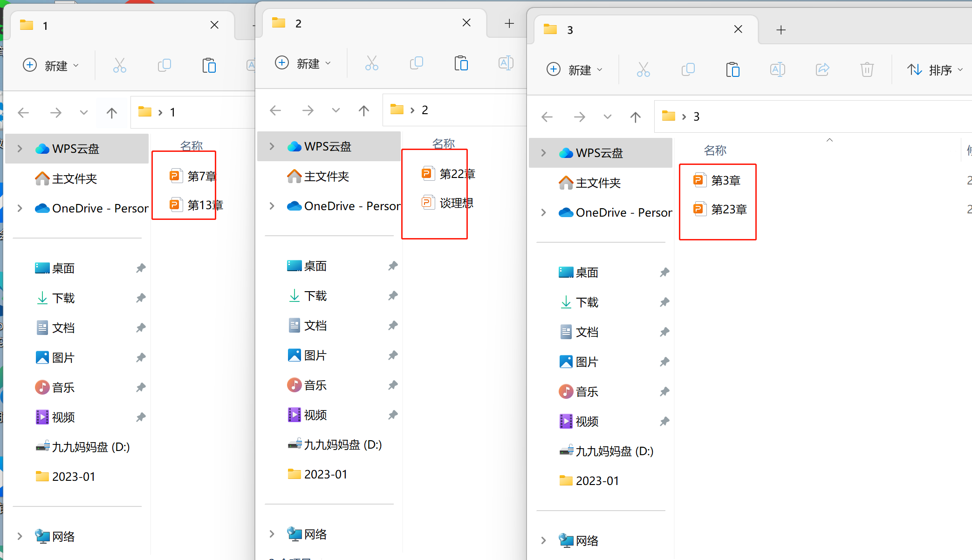This screenshot has width=972, height=560.
Task: Click the copy icon in window 2 toolbar
Action: coord(416,63)
